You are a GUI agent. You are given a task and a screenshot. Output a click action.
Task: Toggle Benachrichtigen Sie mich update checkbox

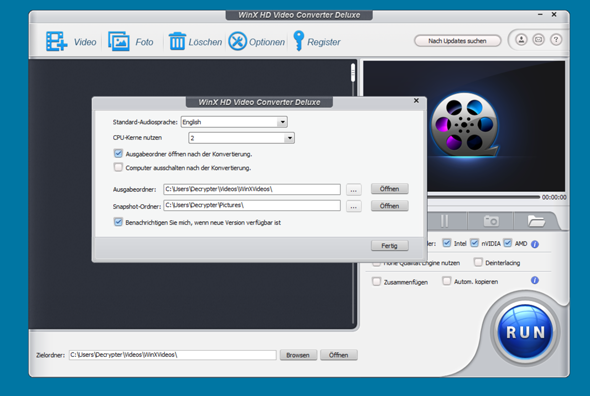tap(118, 222)
